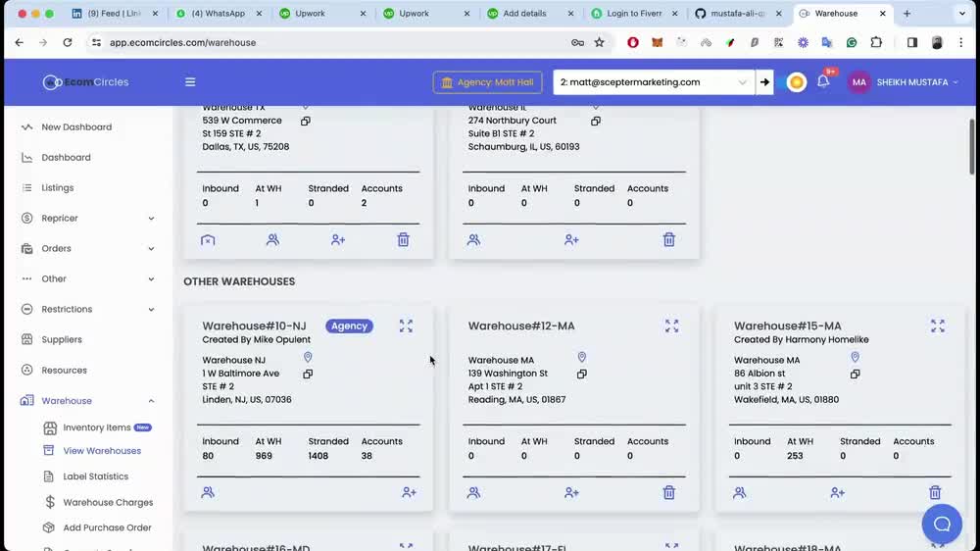The image size is (980, 551).
Task: Delete Warehouse#12-MA via trash icon
Action: [x=668, y=493]
